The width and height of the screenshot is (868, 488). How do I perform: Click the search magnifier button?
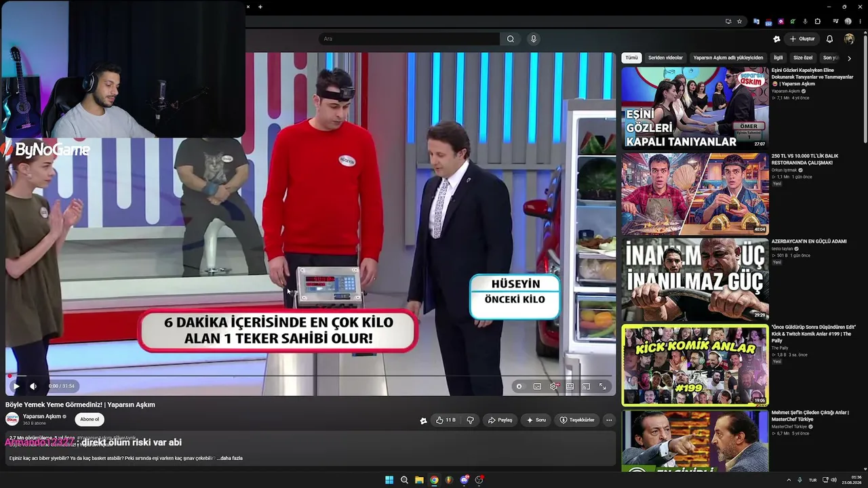click(x=511, y=39)
